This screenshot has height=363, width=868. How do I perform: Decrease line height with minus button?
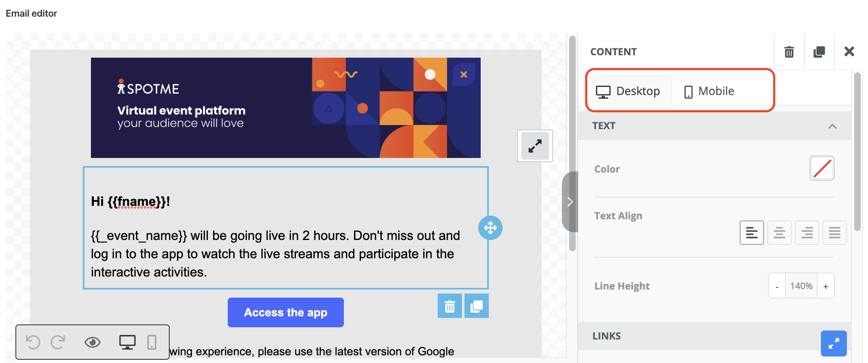pos(777,286)
